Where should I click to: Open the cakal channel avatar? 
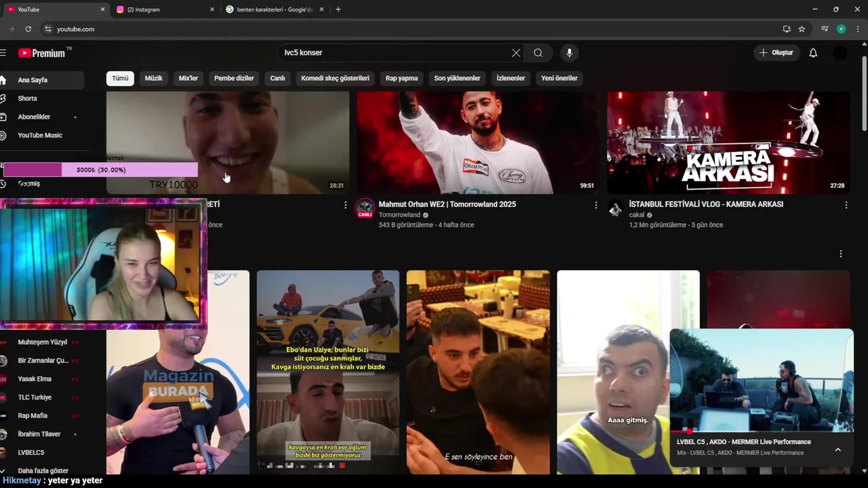615,208
